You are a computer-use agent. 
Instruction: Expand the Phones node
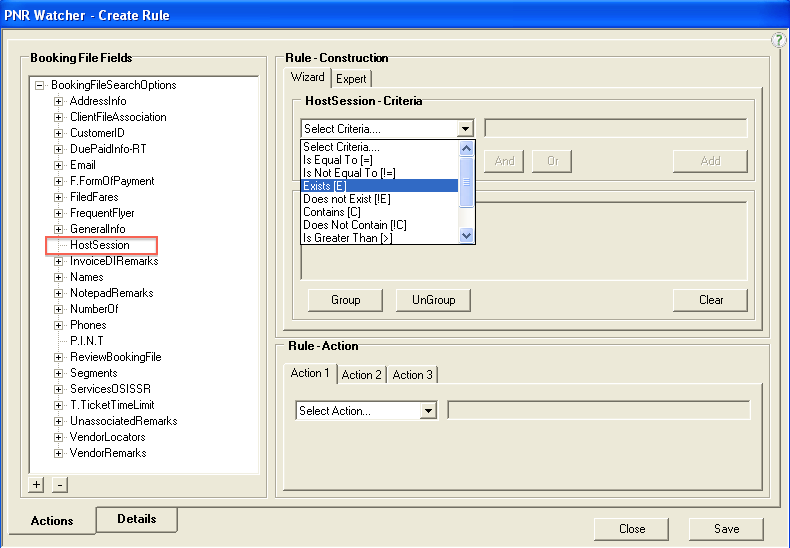tap(58, 325)
